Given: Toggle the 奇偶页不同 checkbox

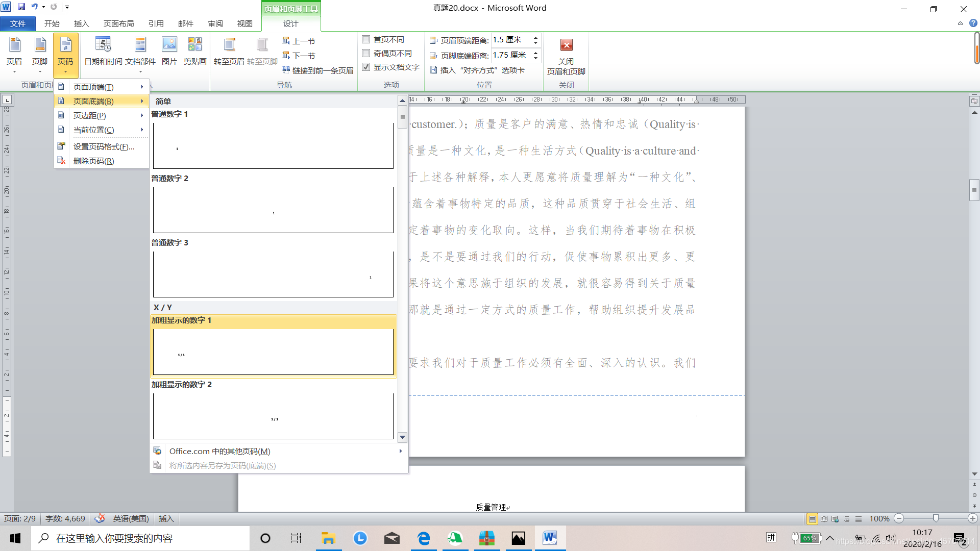Looking at the screenshot, I should click(366, 53).
